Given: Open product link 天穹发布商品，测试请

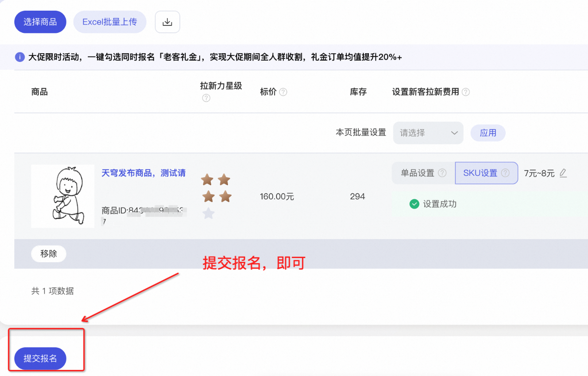Looking at the screenshot, I should pyautogui.click(x=143, y=173).
